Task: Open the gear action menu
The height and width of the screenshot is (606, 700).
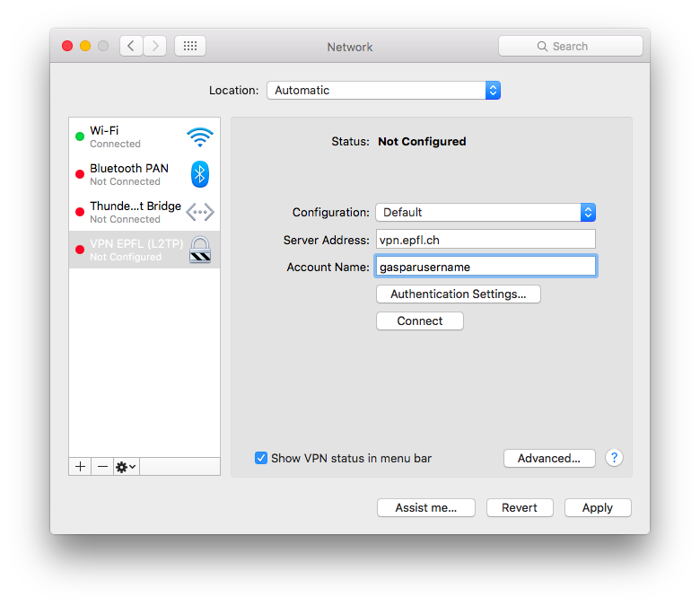Action: [x=127, y=467]
